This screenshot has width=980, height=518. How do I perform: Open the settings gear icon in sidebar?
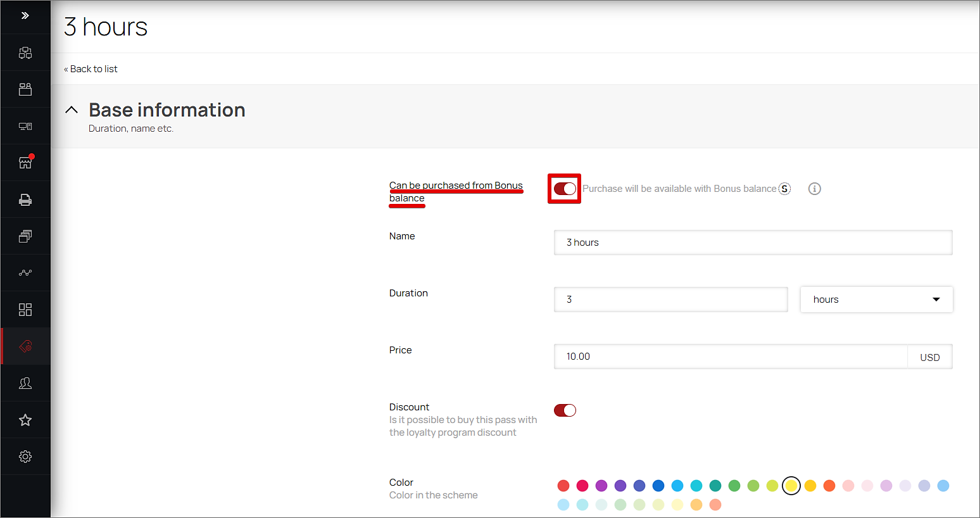pos(25,457)
